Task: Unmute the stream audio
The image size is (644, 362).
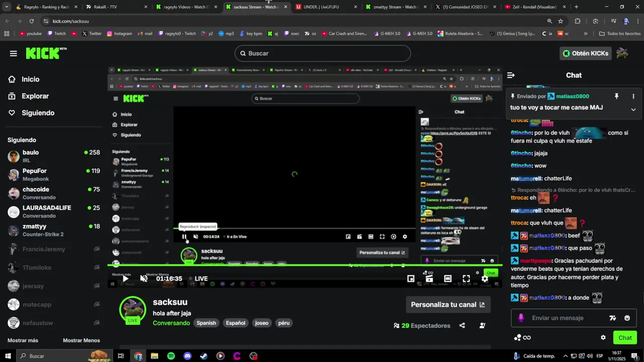Action: click(144, 279)
